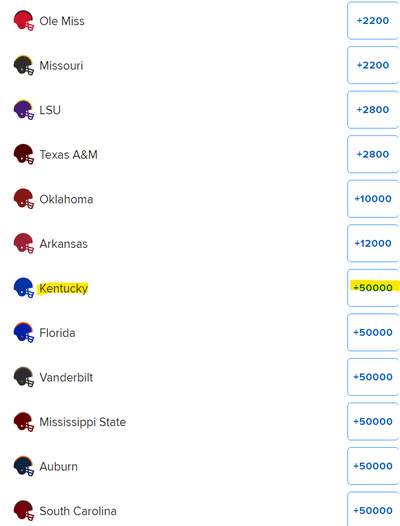Click the Florida blue and orange helmet icon
Screen dimensions: 400x526
point(23,333)
